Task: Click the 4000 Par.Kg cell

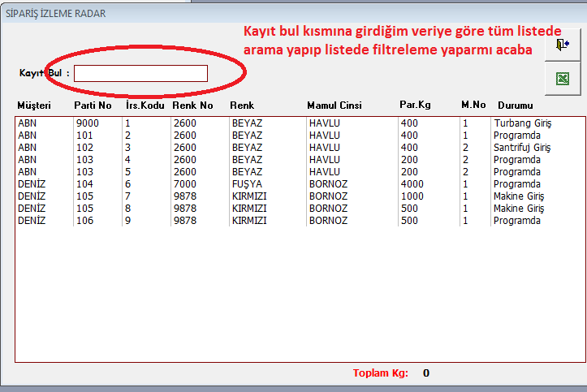Action: 412,184
